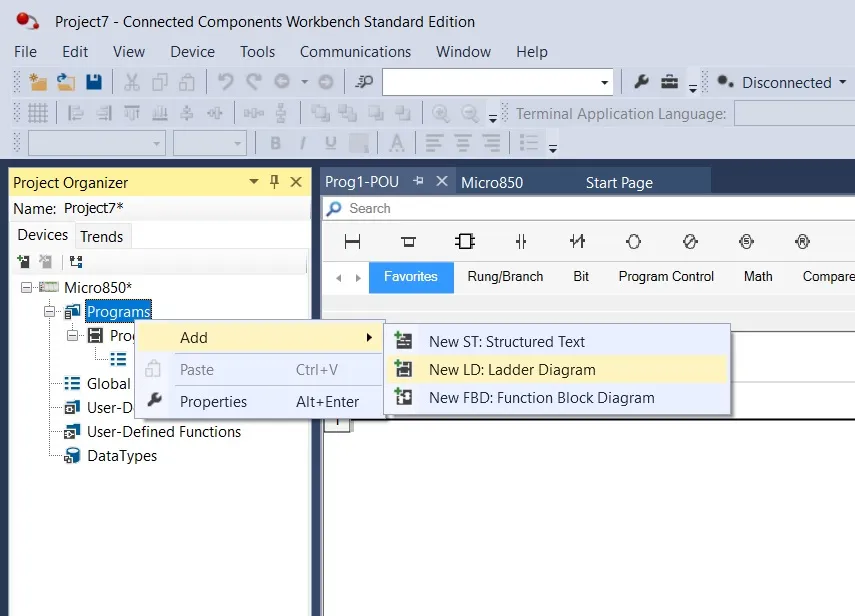Click the instruction Search field
The width and height of the screenshot is (855, 616).
click(589, 208)
